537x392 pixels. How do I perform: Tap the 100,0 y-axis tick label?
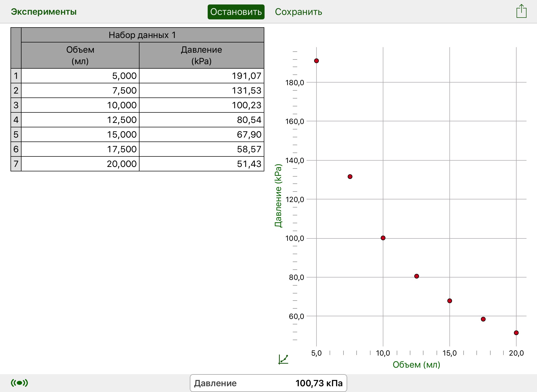click(x=295, y=238)
